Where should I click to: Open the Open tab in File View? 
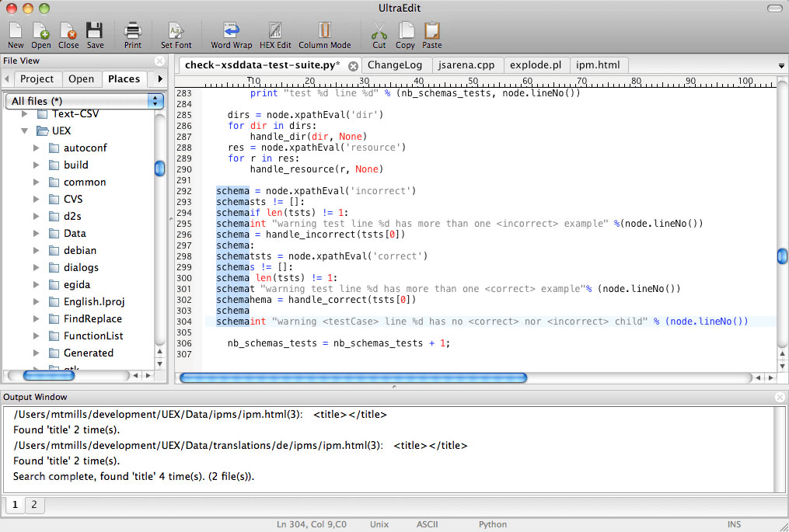click(81, 79)
